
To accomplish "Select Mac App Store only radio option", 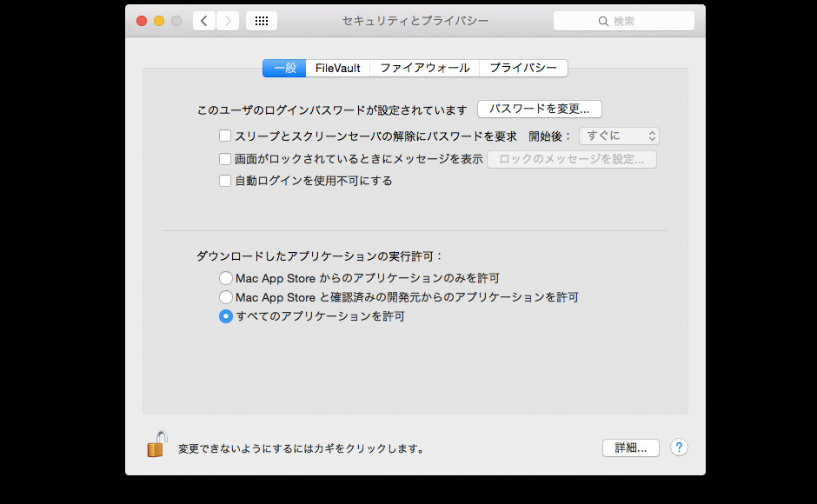I will pyautogui.click(x=226, y=278).
